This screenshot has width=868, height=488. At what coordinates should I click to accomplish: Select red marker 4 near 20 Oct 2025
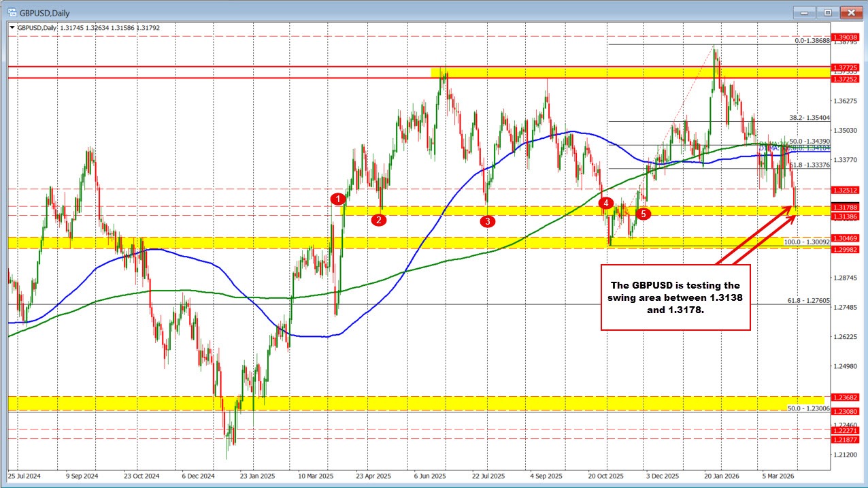(606, 203)
